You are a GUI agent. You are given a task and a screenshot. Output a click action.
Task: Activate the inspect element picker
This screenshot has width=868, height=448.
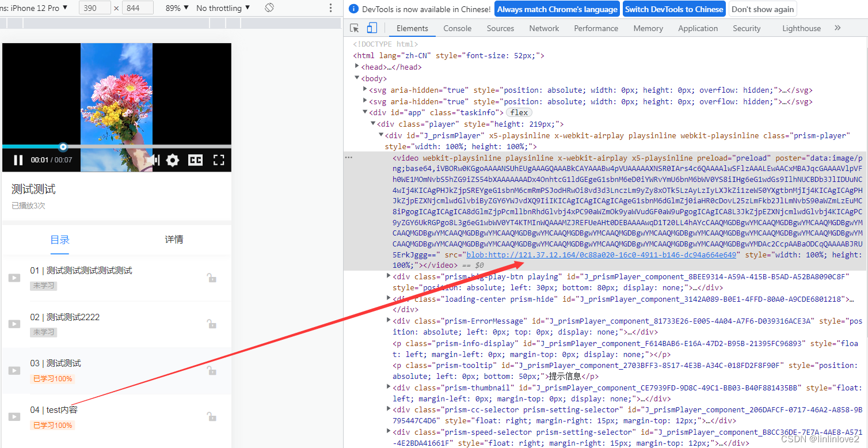pos(355,28)
